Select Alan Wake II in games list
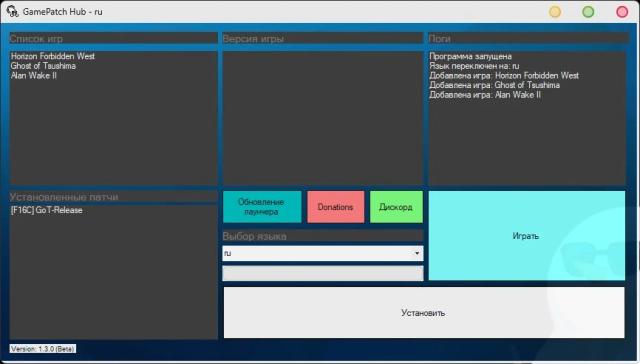 click(34, 75)
